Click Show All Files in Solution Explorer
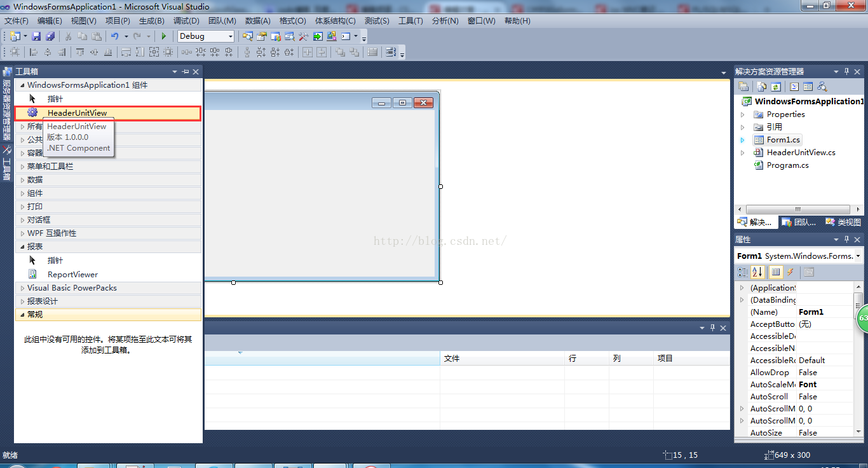 point(761,86)
